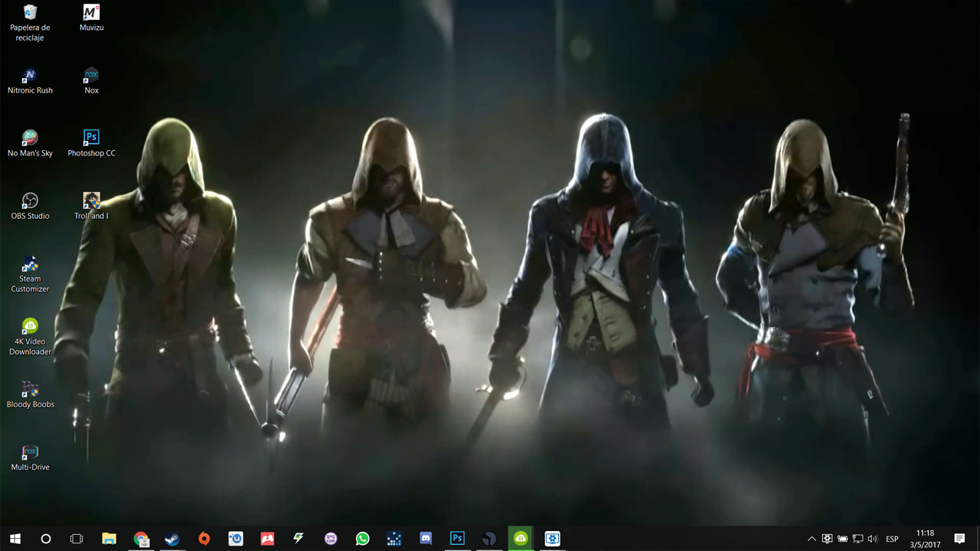Launch Discord from the taskbar

(425, 539)
